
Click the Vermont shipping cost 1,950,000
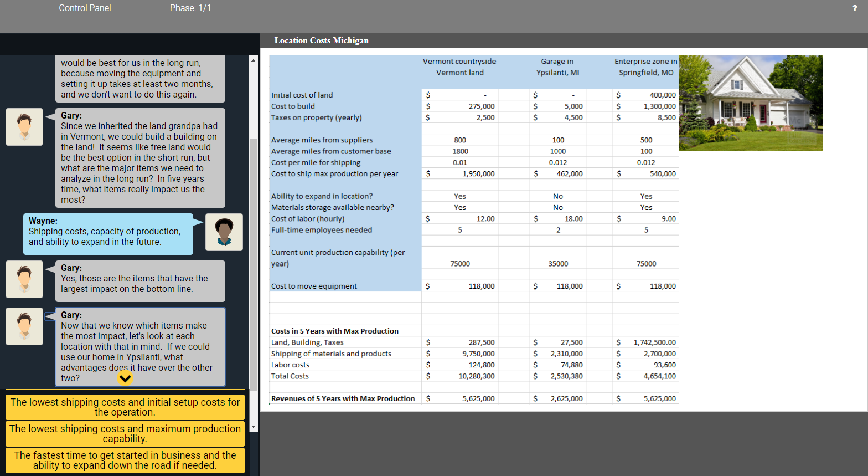(479, 174)
